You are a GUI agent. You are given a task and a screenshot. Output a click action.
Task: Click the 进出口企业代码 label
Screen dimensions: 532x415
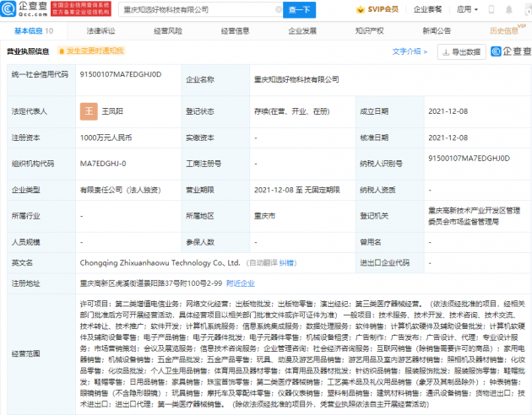tap(384, 263)
